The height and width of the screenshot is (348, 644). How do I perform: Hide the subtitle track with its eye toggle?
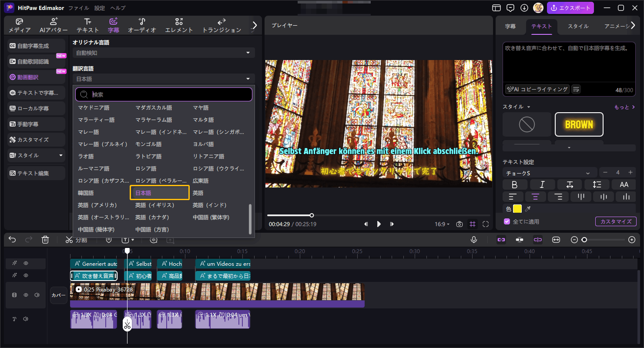click(x=26, y=263)
